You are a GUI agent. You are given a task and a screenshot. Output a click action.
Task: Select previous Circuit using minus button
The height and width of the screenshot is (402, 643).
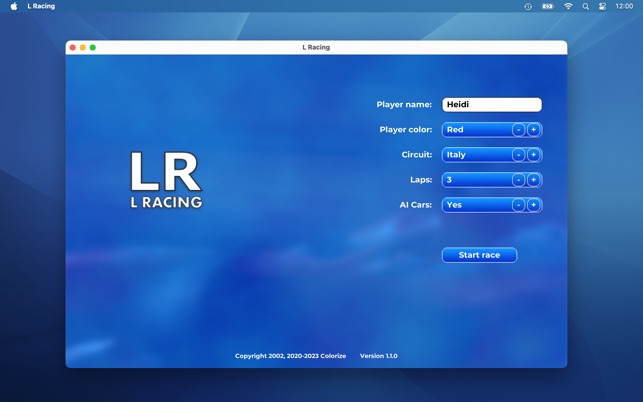click(518, 155)
